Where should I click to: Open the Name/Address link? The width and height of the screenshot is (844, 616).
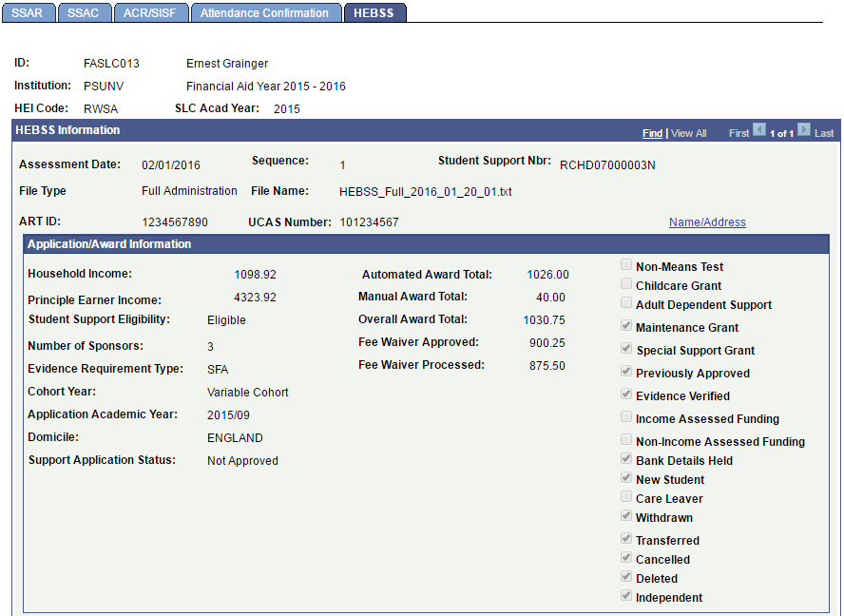click(707, 221)
